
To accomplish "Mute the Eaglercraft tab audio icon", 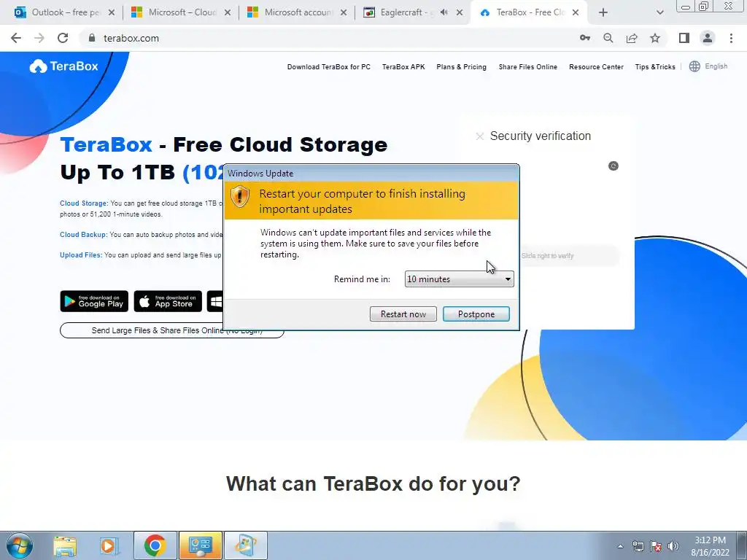I will (444, 12).
